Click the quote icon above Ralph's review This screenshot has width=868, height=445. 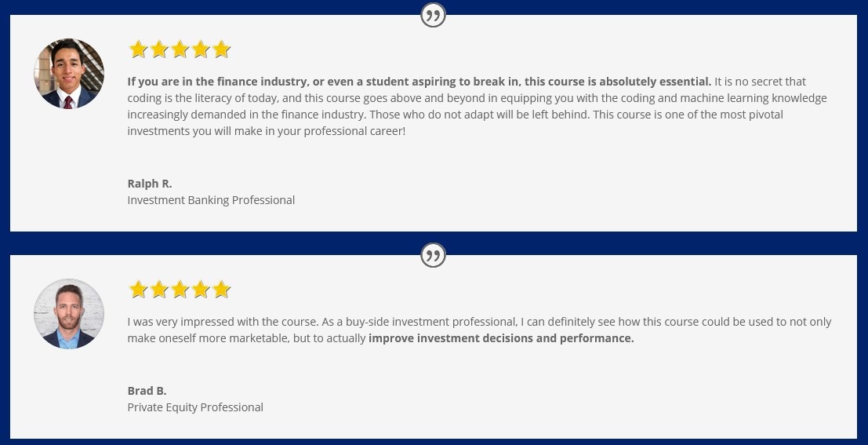click(433, 15)
